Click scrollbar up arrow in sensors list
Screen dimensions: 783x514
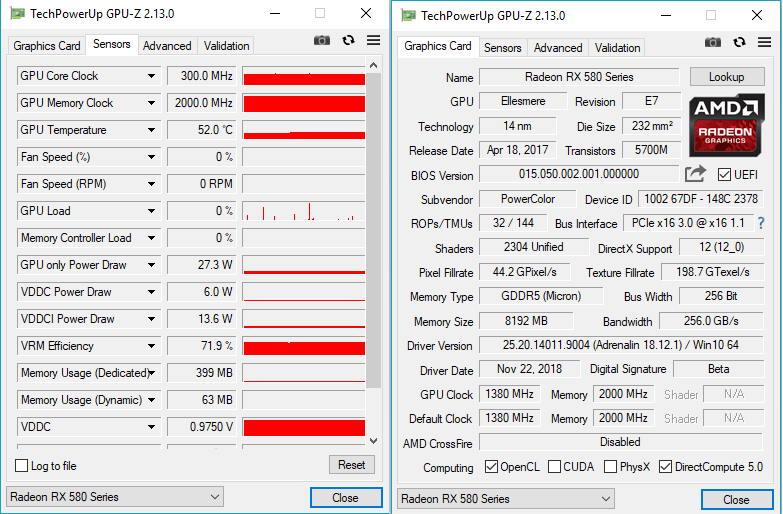point(374,65)
